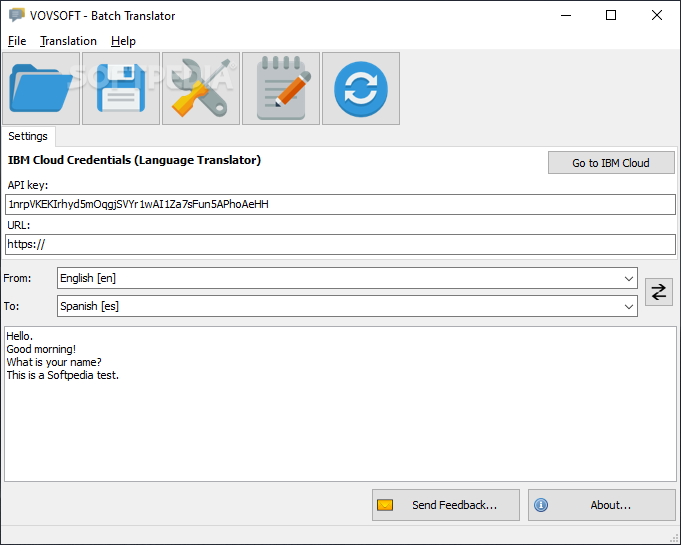Click the line "What is your name?"
Viewport: 681px width, 545px height.
click(54, 362)
